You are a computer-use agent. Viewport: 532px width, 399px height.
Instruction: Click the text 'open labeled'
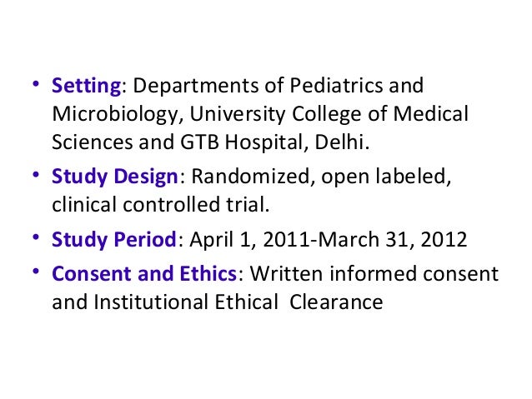pyautogui.click(x=384, y=177)
